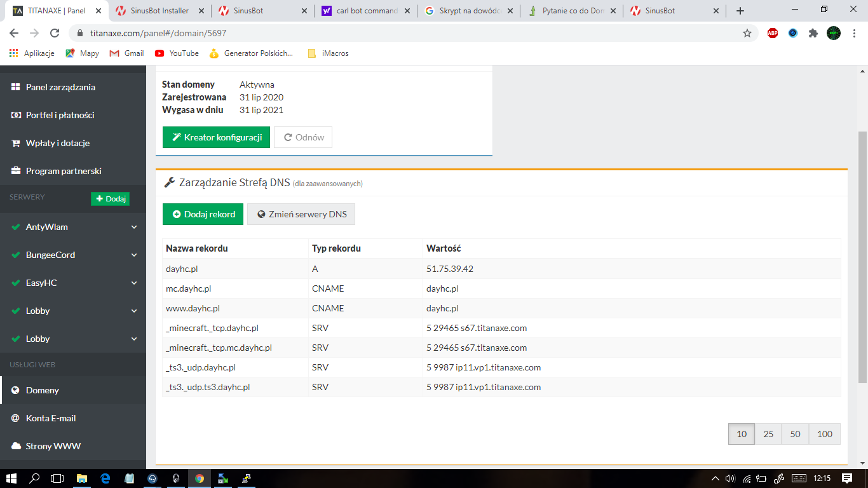Open Portfel i płatności in sidebar
The width and height of the screenshot is (868, 488).
pyautogui.click(x=60, y=115)
